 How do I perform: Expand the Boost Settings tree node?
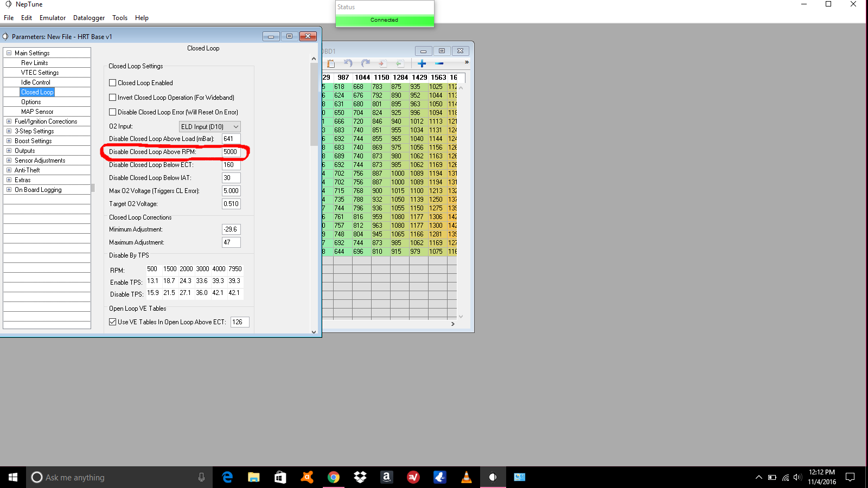click(x=9, y=141)
